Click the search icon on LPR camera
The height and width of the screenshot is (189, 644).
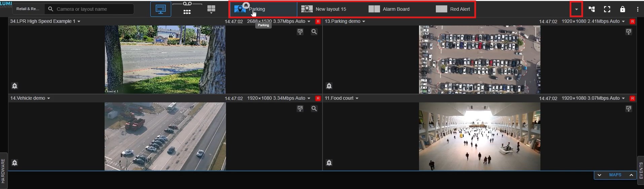pyautogui.click(x=314, y=32)
